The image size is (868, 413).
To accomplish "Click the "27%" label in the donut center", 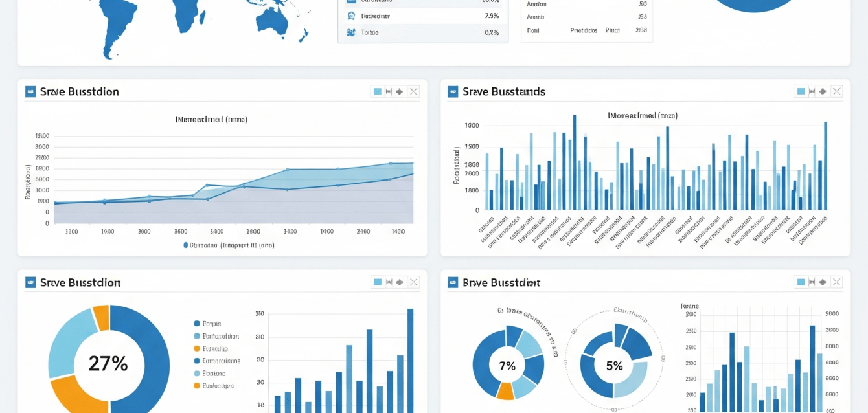I will click(x=108, y=363).
